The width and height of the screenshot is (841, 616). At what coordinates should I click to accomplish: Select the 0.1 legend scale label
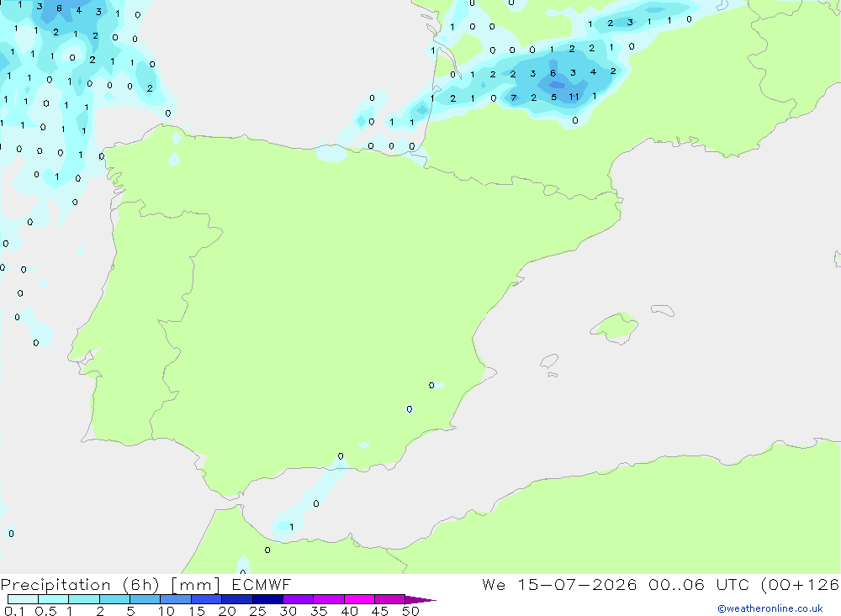[14, 611]
